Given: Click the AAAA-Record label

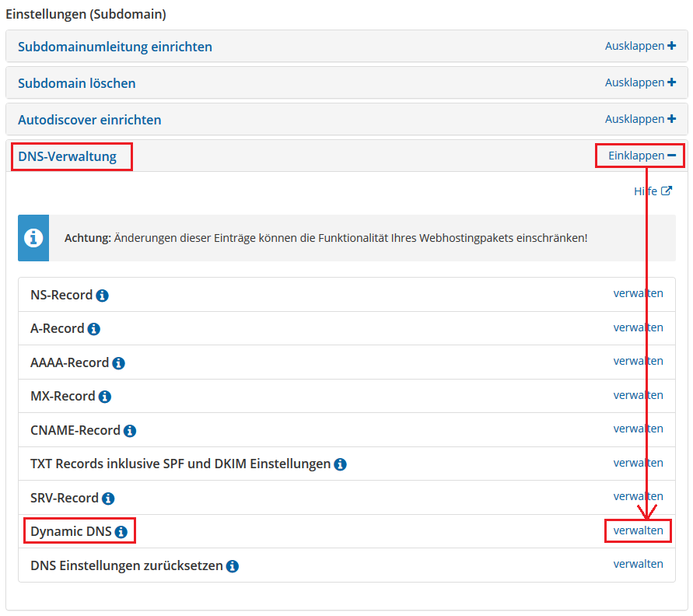Looking at the screenshot, I should coord(70,362).
